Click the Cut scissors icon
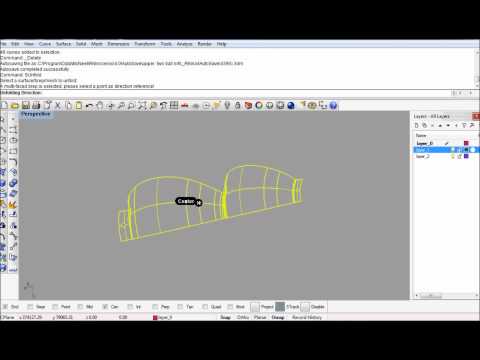480x360 pixels. click(58, 106)
